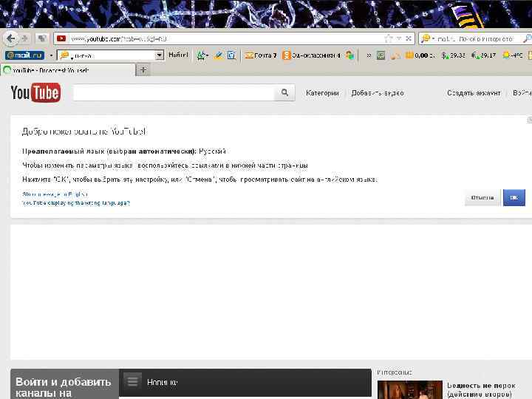532x399 pixels.
Task: Select the YouTube - Broadcast Yourself tab
Action: [68, 70]
